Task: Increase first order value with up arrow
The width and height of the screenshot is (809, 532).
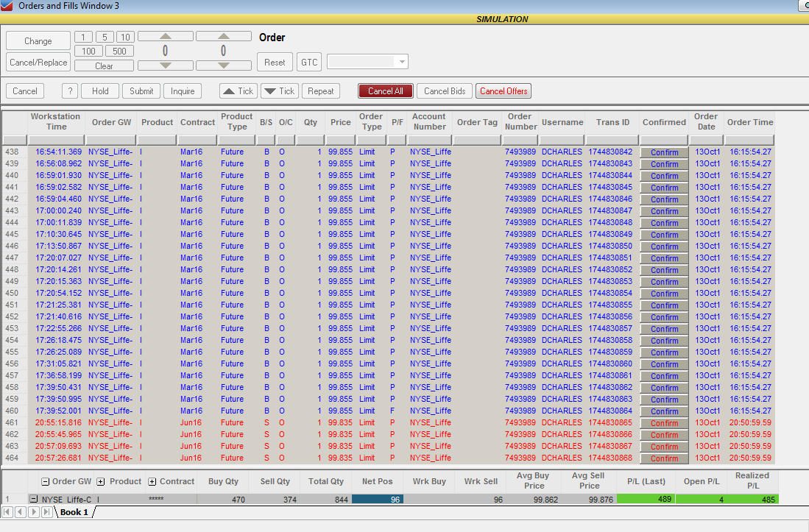Action: (x=166, y=36)
